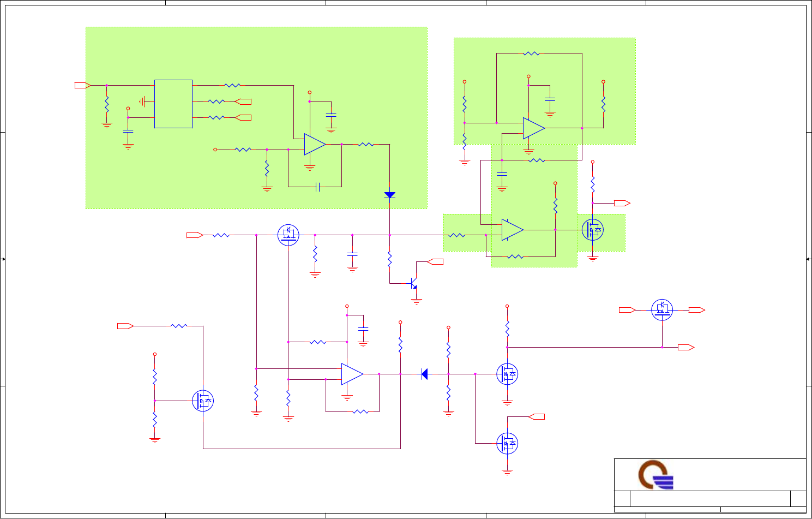Select the MOSFET fed by the resistor divider

pyautogui.click(x=203, y=401)
